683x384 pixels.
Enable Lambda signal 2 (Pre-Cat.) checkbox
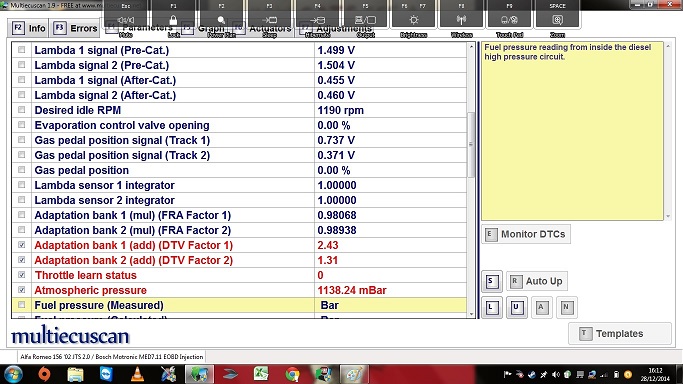click(x=21, y=65)
